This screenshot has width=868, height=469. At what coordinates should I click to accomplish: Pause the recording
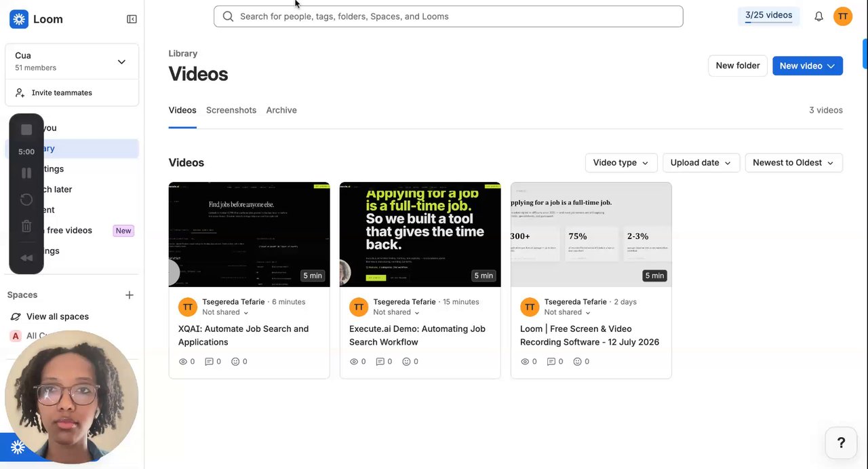click(x=26, y=173)
